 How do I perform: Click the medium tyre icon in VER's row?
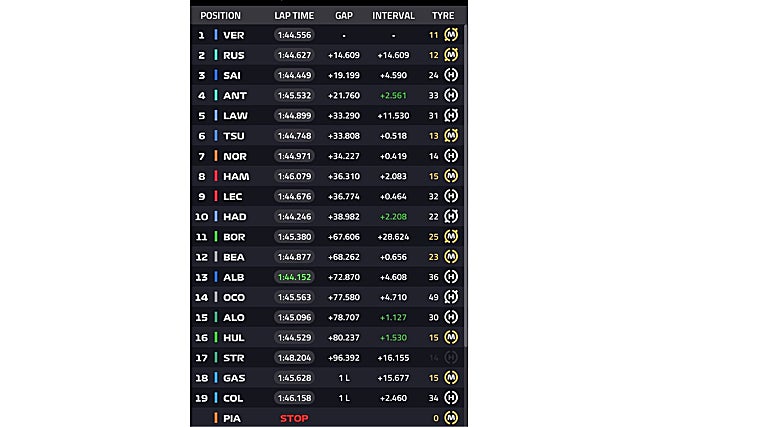coord(451,35)
